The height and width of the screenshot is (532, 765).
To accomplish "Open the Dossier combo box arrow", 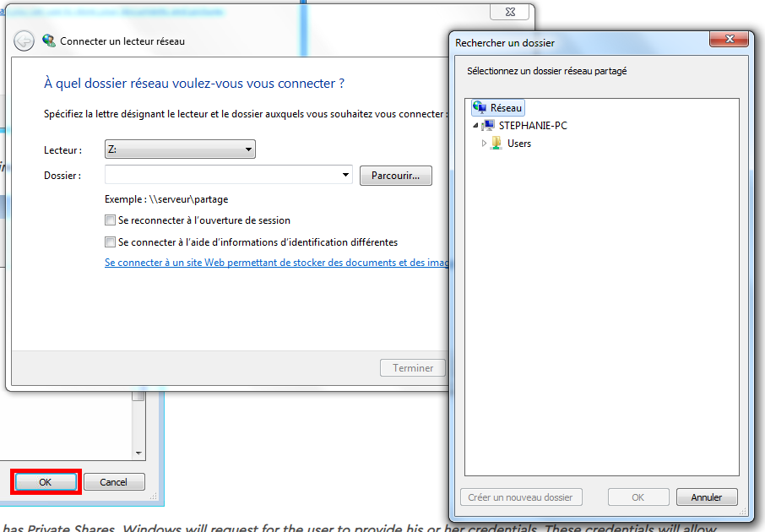I will [345, 175].
